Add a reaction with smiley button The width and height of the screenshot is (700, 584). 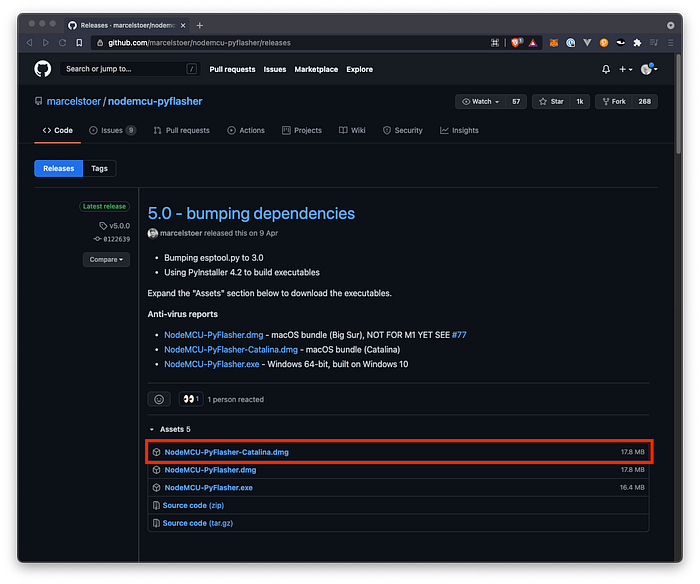coord(159,400)
